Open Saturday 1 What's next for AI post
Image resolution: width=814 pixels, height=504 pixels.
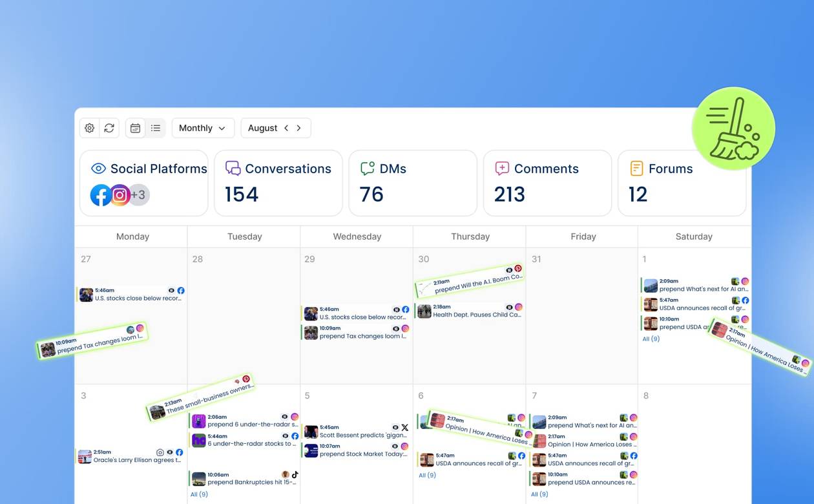click(x=695, y=285)
